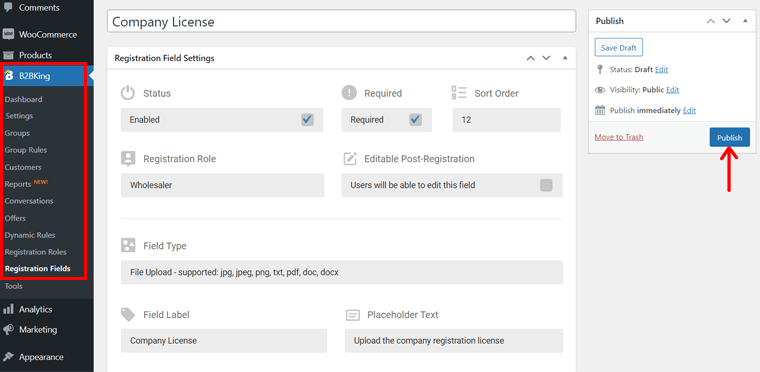Screen dimensions: 760x372
Task: Edit the Draft status link
Action: (x=661, y=69)
